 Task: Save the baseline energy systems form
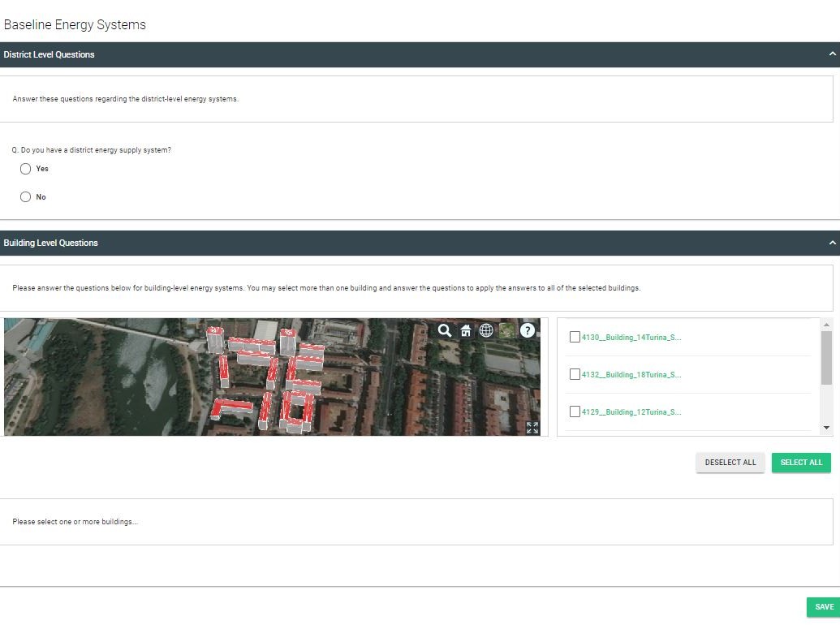tap(824, 607)
